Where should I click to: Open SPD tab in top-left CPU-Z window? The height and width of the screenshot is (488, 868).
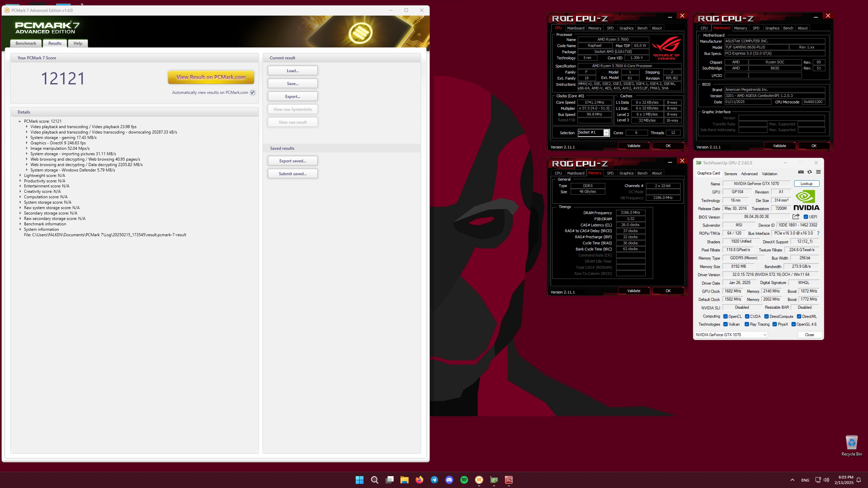(610, 28)
